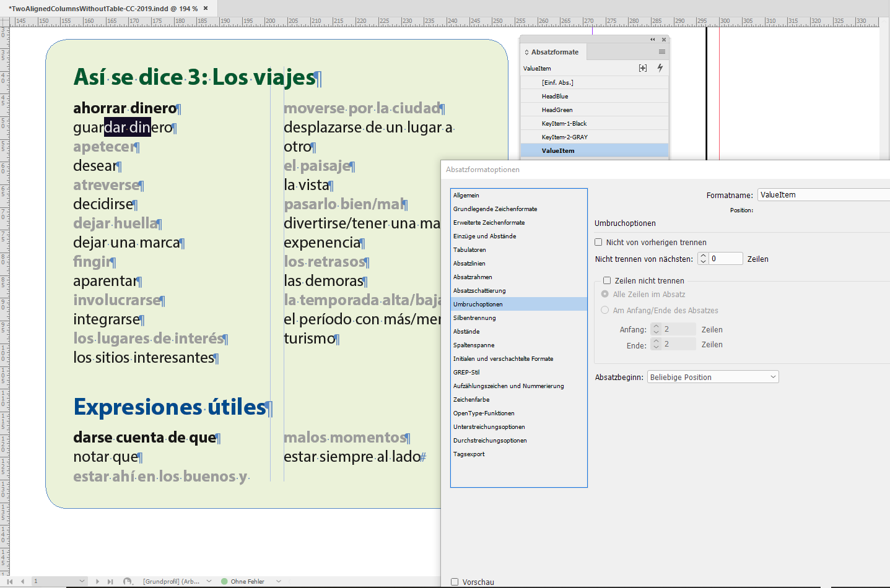The height and width of the screenshot is (588, 890).
Task: Click the text line los sitios interesantes
Action: 144,357
